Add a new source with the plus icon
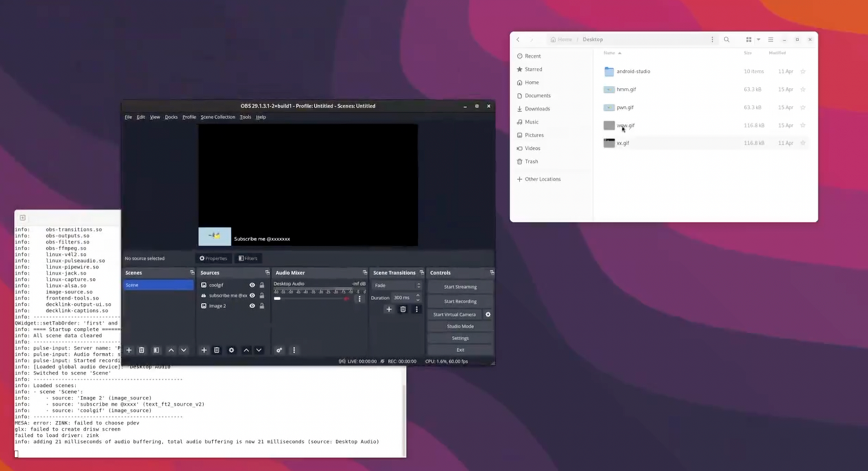Viewport: 868px width, 471px height. pos(204,351)
